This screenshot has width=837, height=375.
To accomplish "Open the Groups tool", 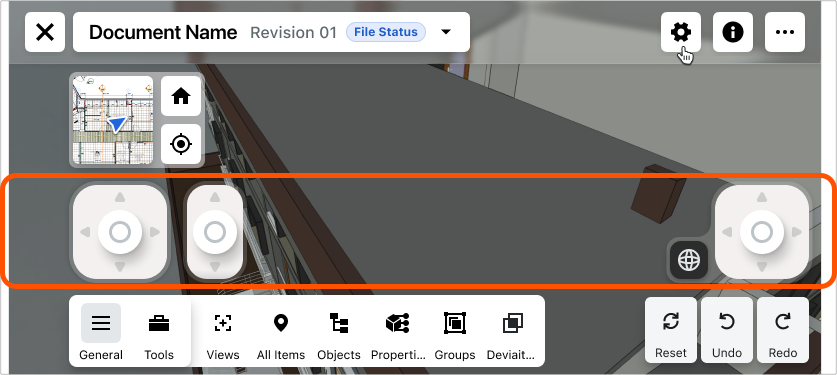I will coord(455,332).
